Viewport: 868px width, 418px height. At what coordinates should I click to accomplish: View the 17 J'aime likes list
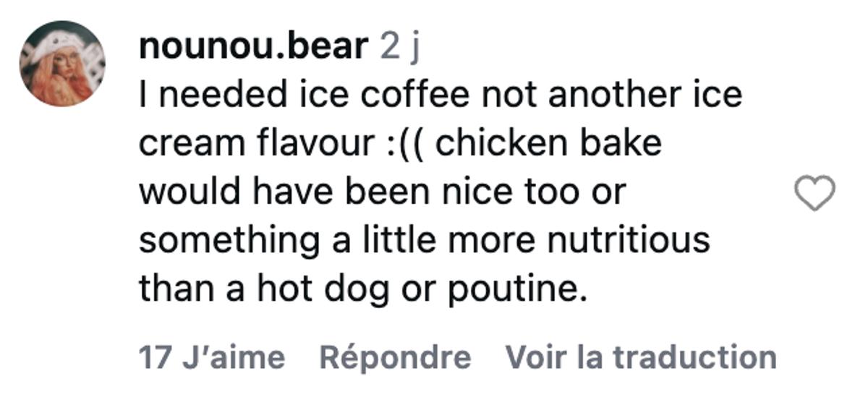pos(211,357)
